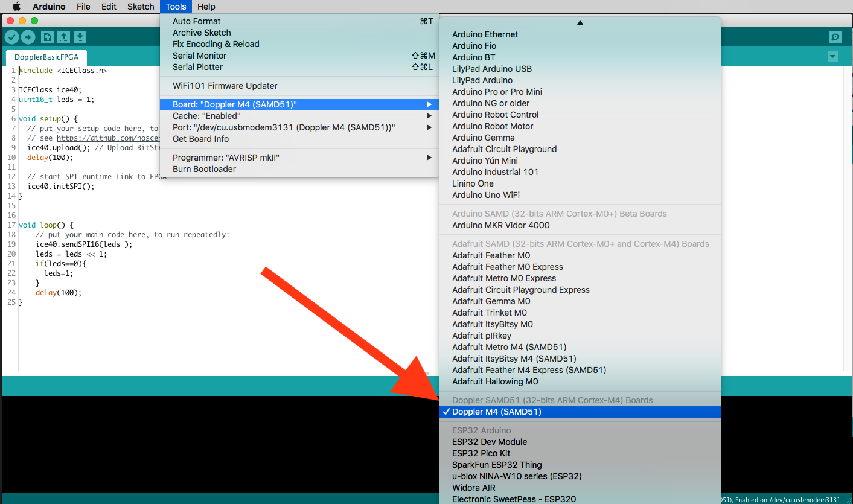Select Widora AIR board

[x=580, y=488]
